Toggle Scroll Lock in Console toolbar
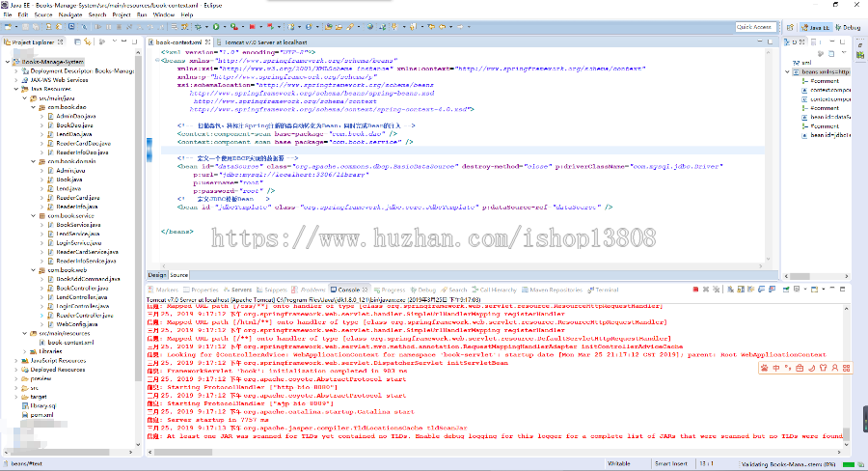 pyautogui.click(x=741, y=290)
